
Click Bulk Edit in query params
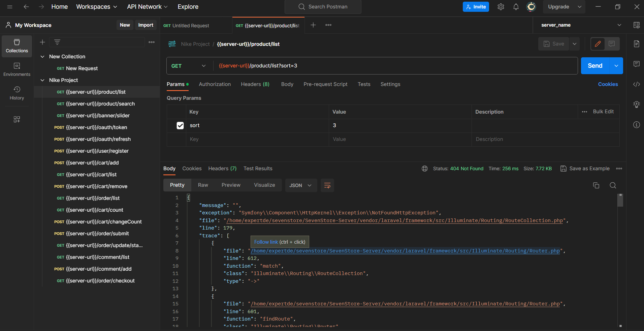tap(603, 112)
